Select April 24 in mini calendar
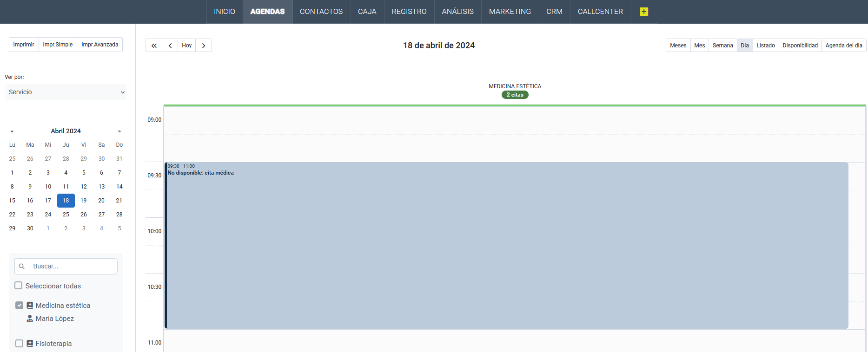The width and height of the screenshot is (868, 352). click(x=48, y=215)
